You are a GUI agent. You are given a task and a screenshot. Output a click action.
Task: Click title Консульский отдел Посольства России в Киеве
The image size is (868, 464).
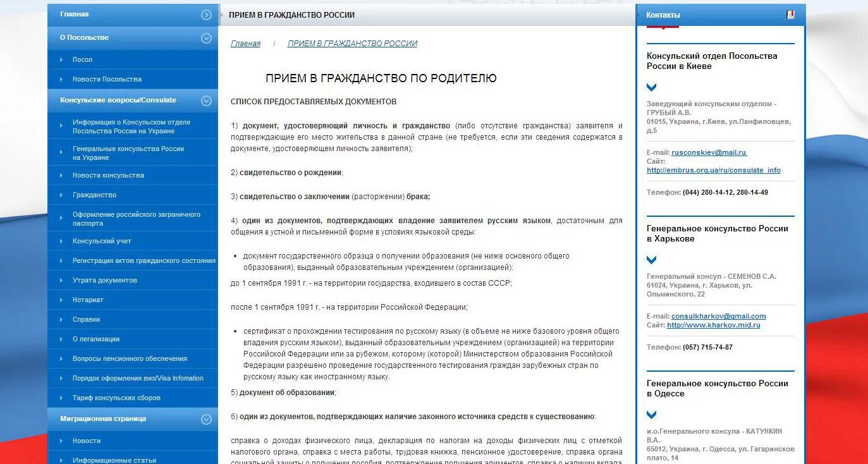[712, 61]
